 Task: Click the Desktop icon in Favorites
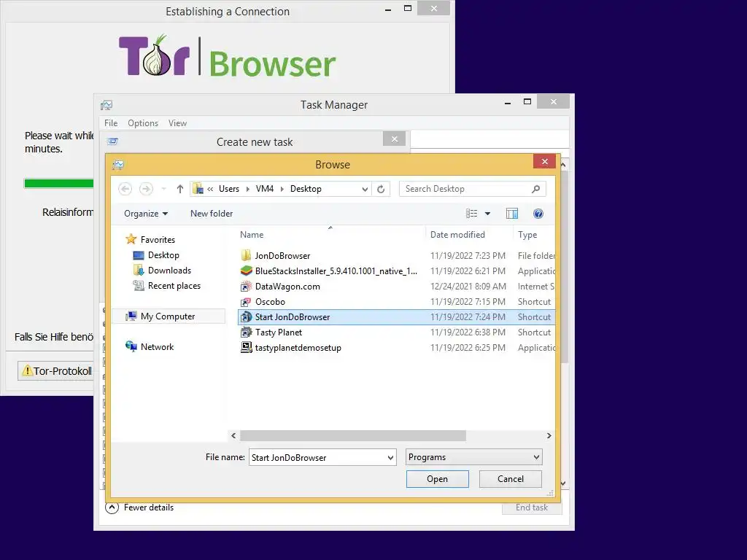tap(138, 255)
